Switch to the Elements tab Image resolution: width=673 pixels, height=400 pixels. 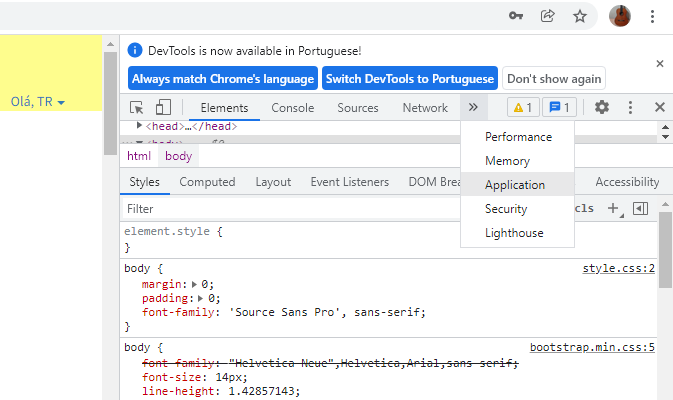point(224,108)
